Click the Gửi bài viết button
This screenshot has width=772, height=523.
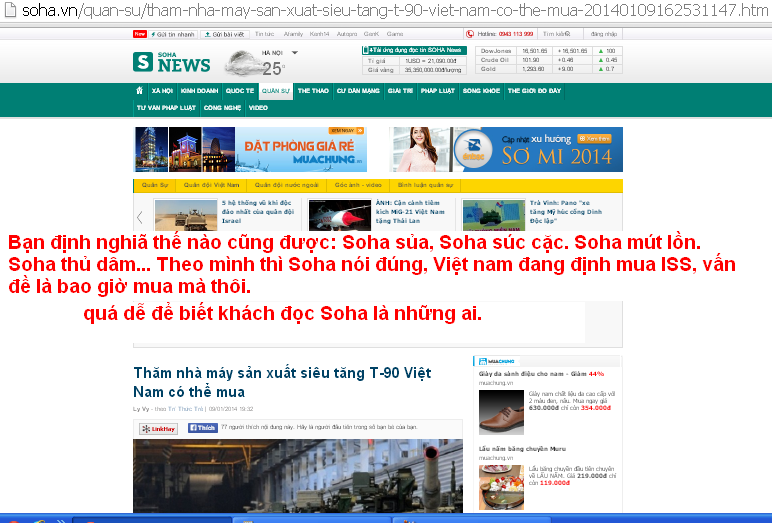[224, 34]
